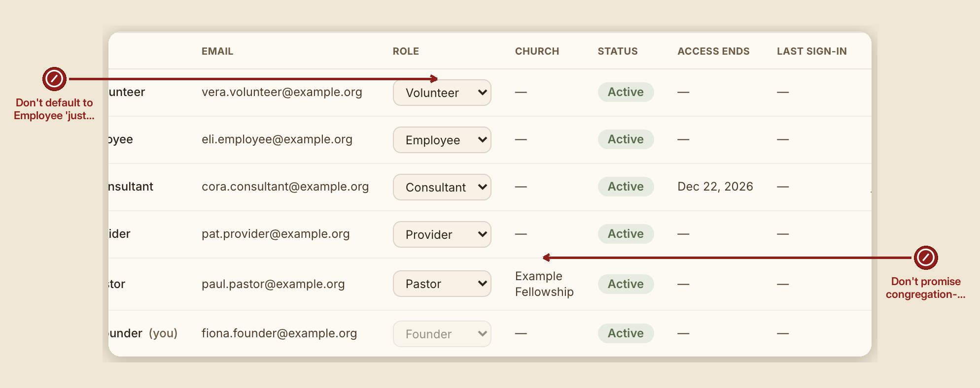Screen dimensions: 980x388
Task: Click the disabled Founder role dropdown
Action: (442, 334)
